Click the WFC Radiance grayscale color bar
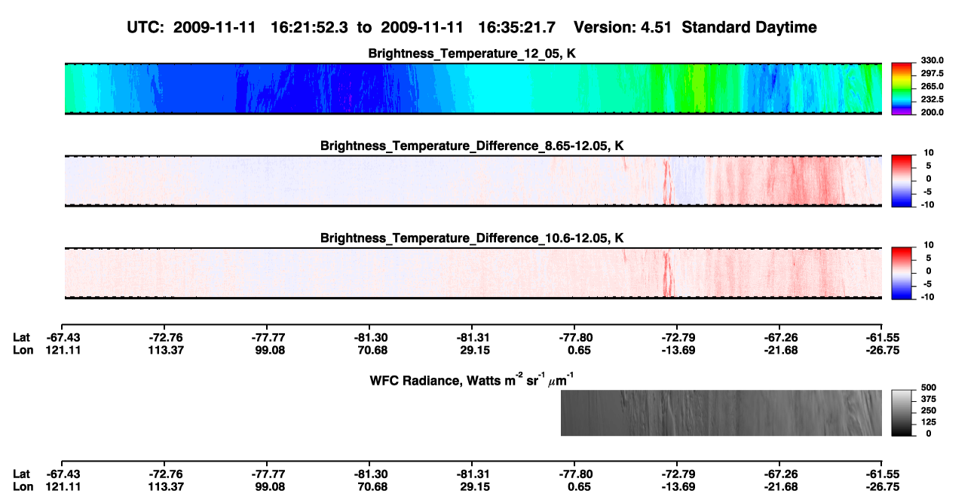This screenshot has height=503, width=980. click(902, 413)
